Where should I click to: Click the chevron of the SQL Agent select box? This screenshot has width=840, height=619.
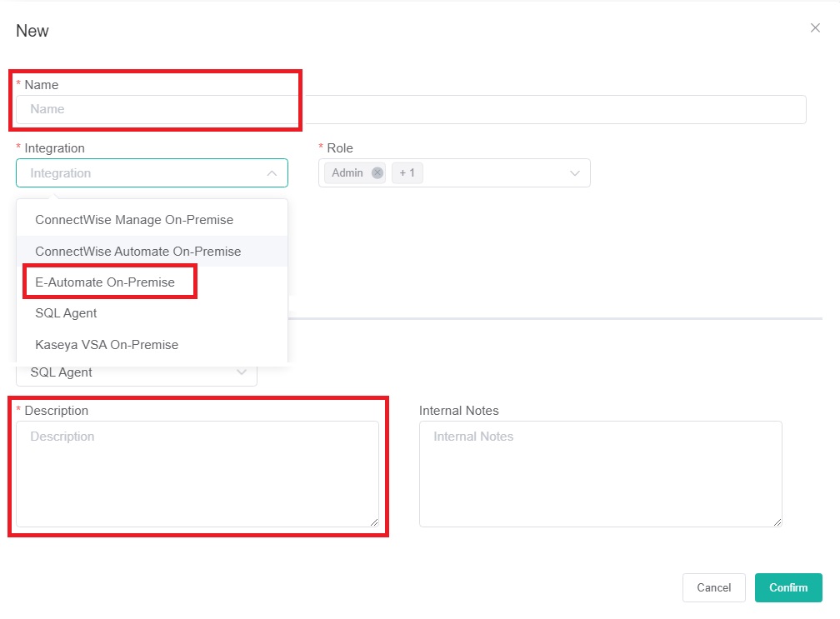tap(242, 372)
